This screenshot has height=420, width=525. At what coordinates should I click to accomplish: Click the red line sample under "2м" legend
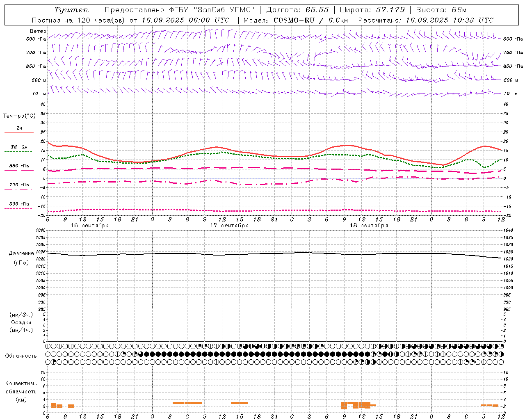[19, 133]
